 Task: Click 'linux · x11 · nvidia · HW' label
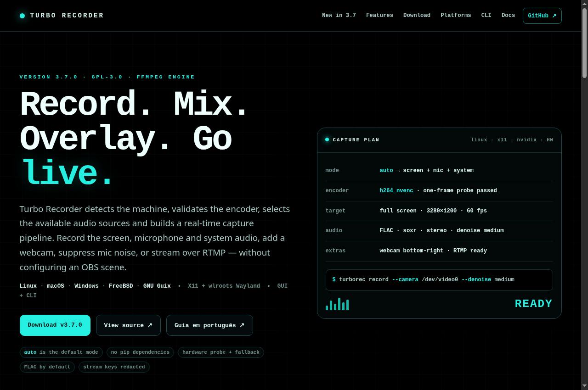(x=512, y=140)
